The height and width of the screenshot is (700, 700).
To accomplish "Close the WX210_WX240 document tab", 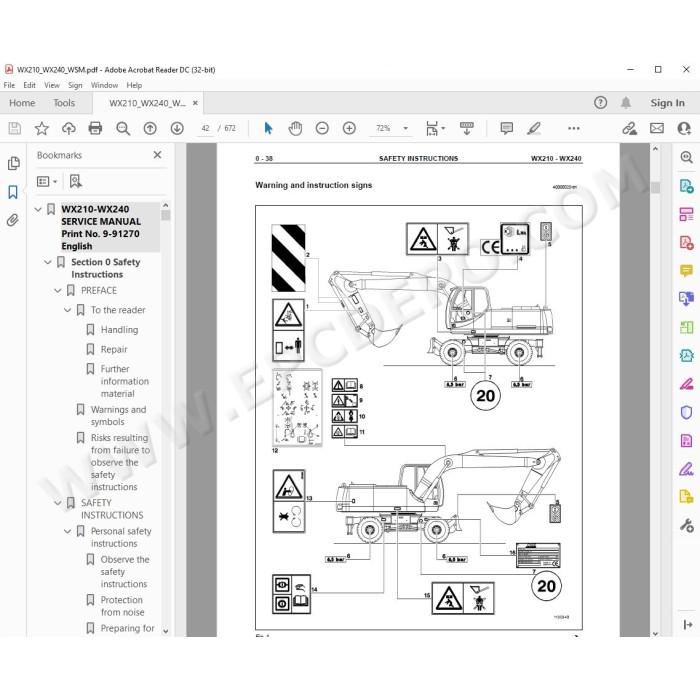I will (195, 103).
